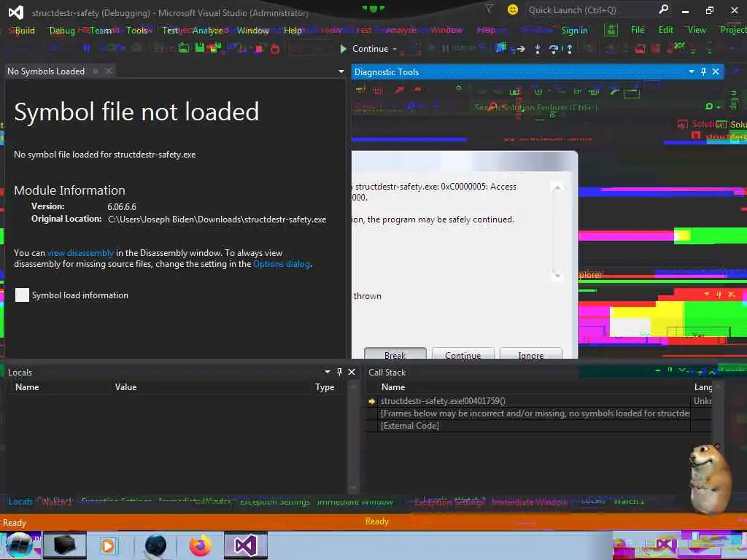747x560 pixels.
Task: Click the Step Into icon
Action: [538, 49]
